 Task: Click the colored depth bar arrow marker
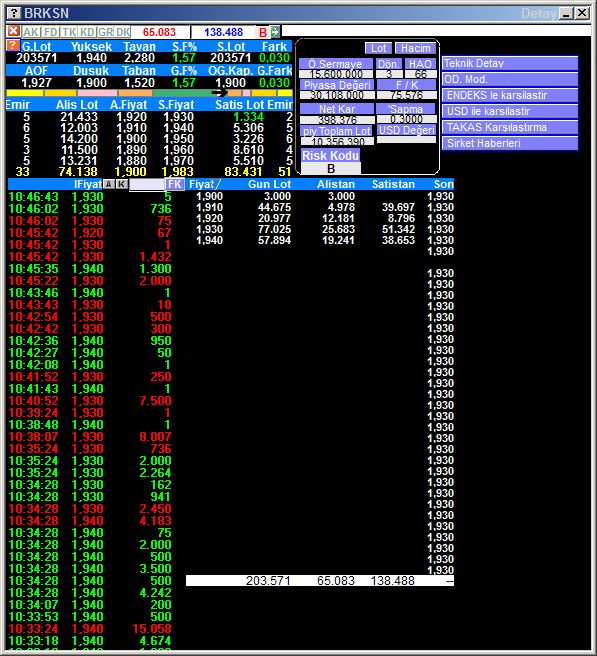[x=219, y=92]
